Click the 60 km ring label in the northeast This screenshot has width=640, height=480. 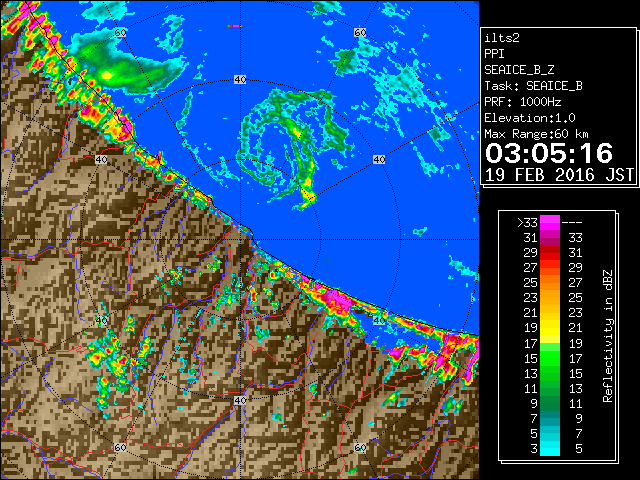click(360, 33)
